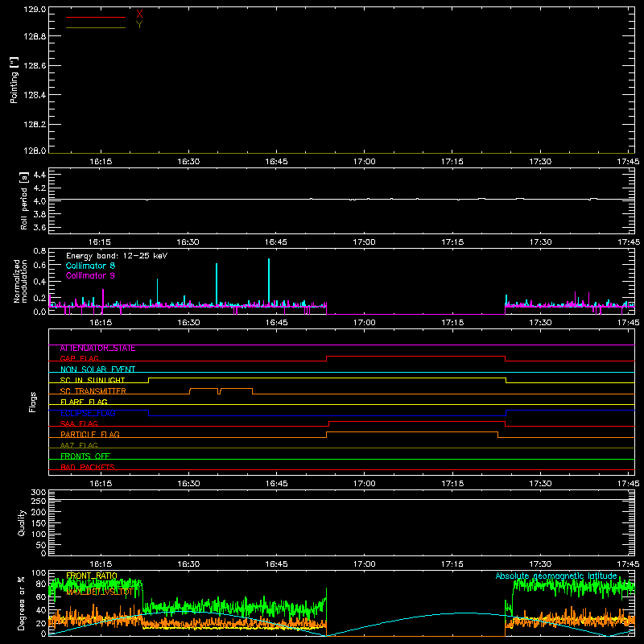Select the SC_TRANSMITTER flag label
Image resolution: width=644 pixels, height=644 pixels.
(93, 391)
